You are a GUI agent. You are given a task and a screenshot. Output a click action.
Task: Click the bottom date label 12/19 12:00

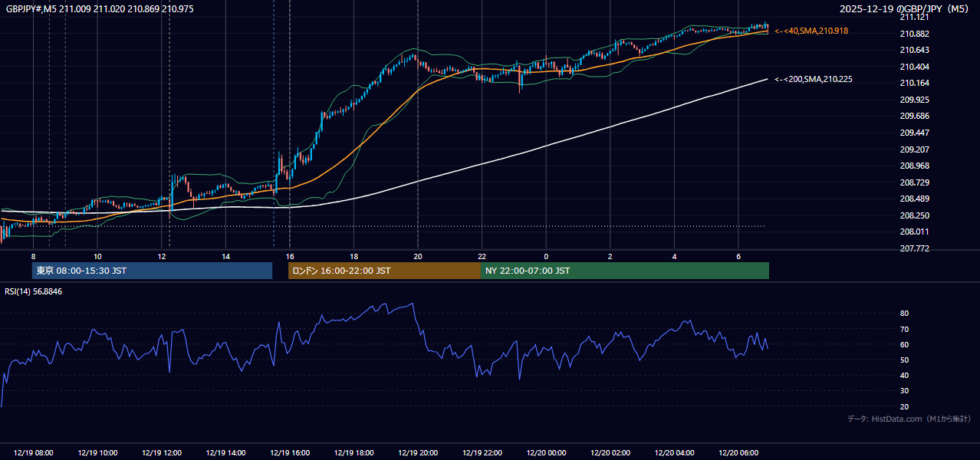point(161,453)
